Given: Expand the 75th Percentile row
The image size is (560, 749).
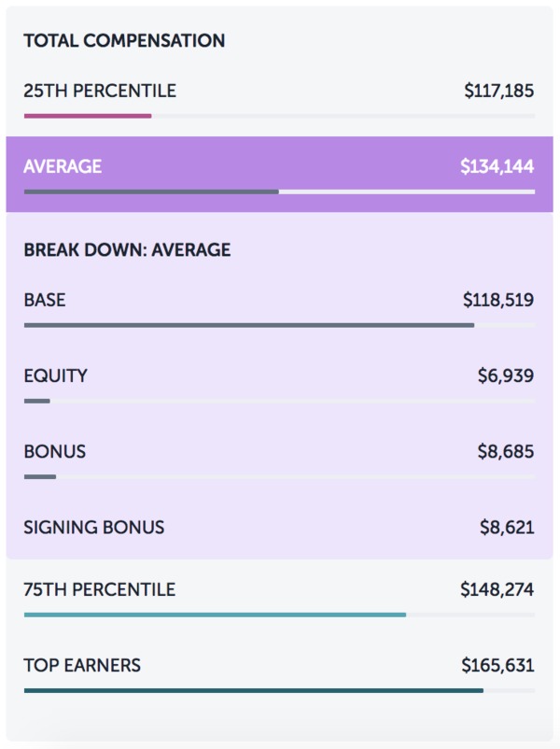Looking at the screenshot, I should pos(279,598).
